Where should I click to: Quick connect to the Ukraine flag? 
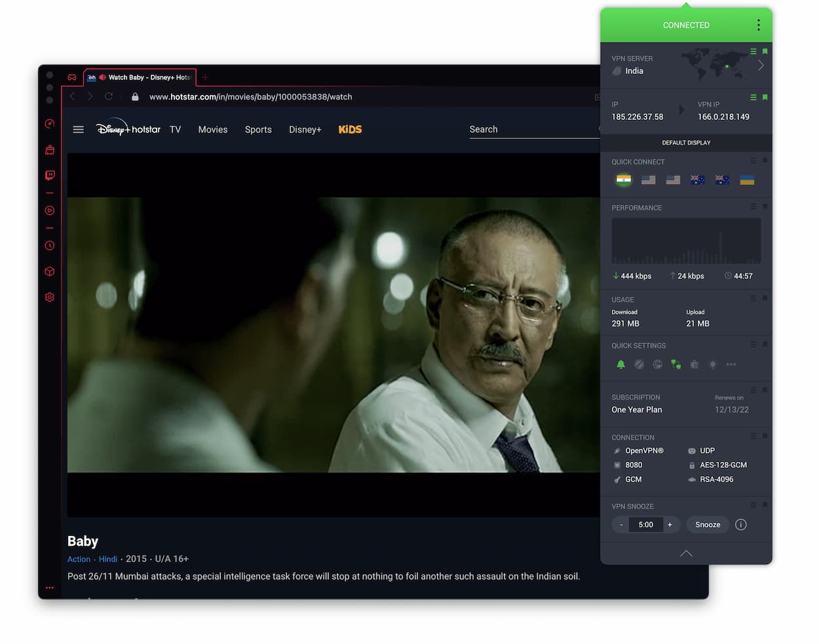pos(747,180)
